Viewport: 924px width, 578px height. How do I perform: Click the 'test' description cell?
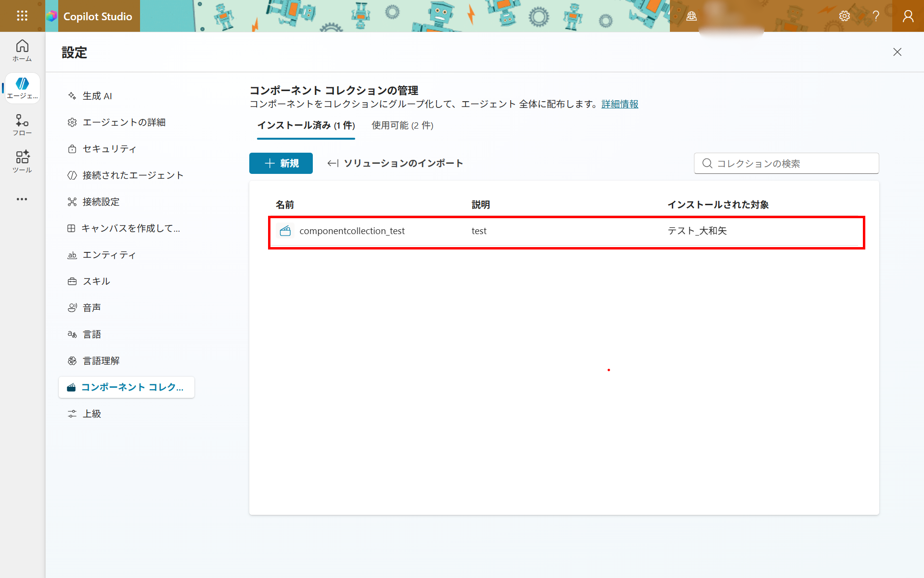pyautogui.click(x=479, y=231)
